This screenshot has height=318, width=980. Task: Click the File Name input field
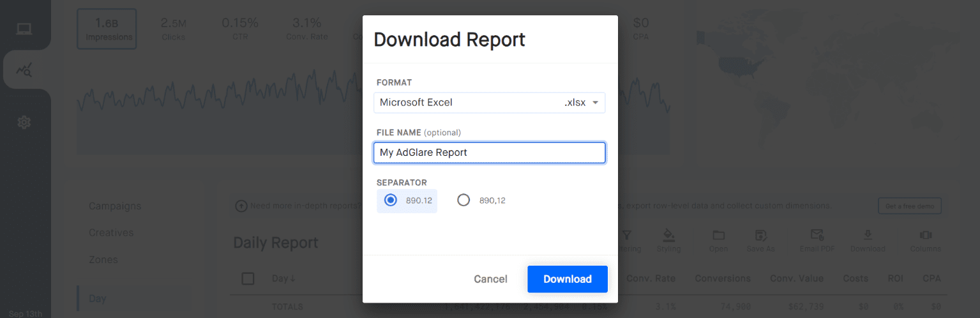point(489,153)
